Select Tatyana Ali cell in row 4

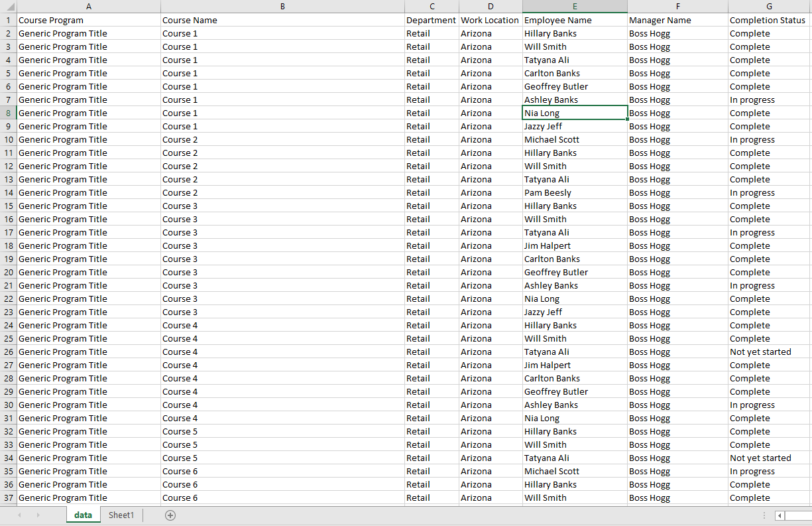click(575, 60)
